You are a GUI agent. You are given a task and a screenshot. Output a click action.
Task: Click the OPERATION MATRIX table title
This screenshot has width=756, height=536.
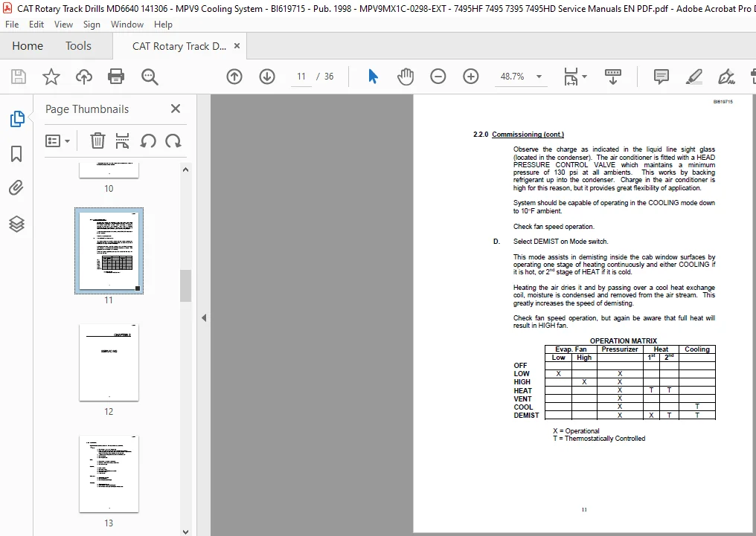(624, 340)
